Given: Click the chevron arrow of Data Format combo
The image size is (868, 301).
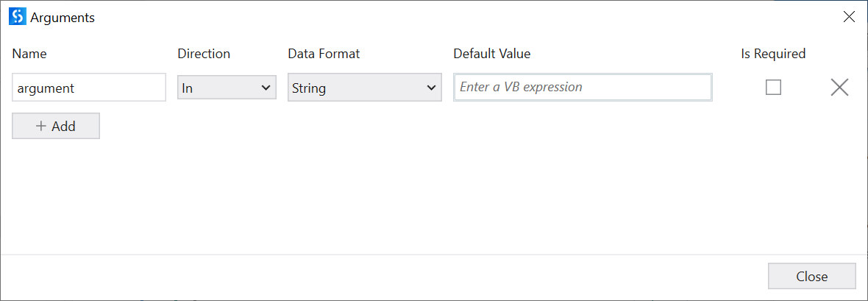Looking at the screenshot, I should [432, 88].
